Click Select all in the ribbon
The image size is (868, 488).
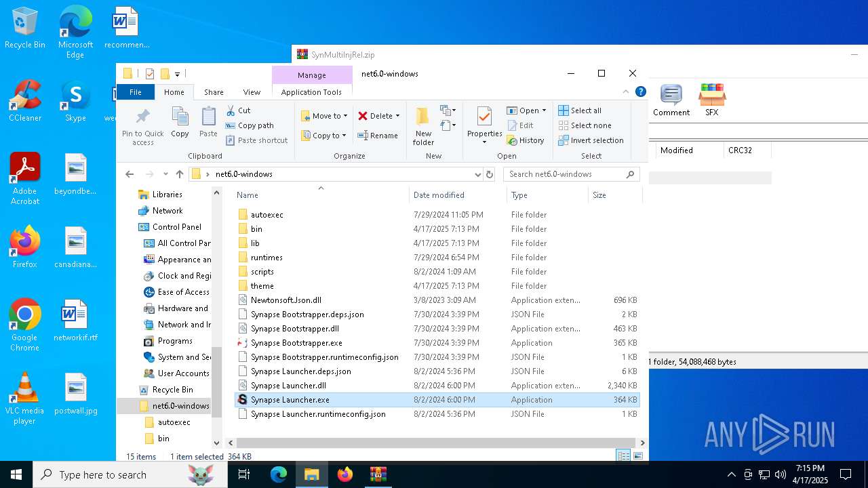pos(580,110)
